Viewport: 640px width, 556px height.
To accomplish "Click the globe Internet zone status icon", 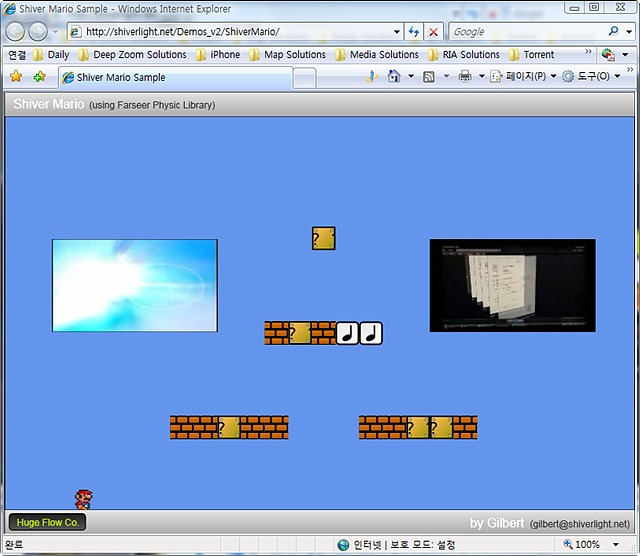I will point(344,545).
